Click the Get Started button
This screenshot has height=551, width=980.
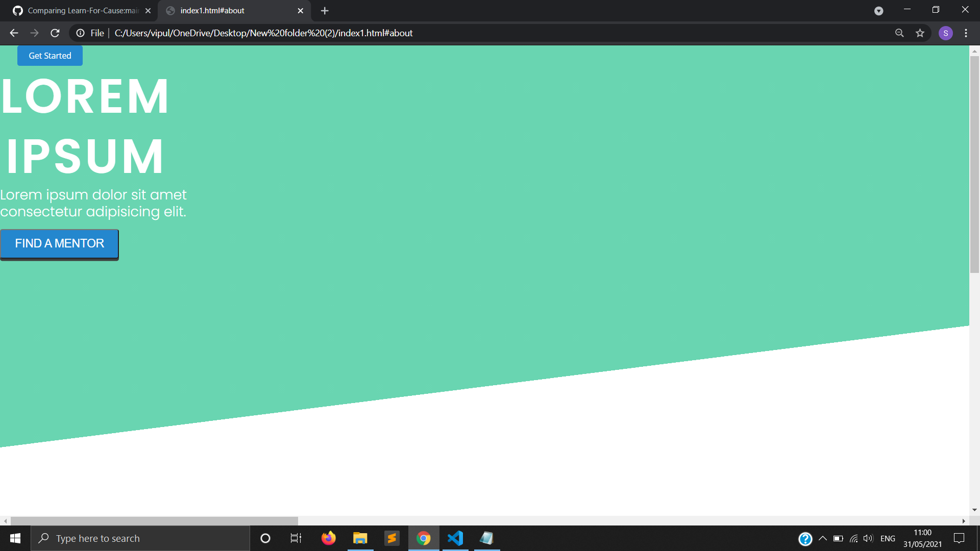point(50,56)
